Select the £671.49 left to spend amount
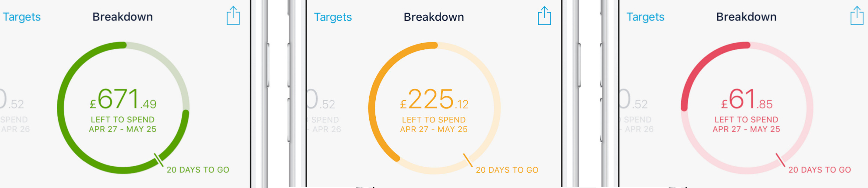 (x=123, y=100)
